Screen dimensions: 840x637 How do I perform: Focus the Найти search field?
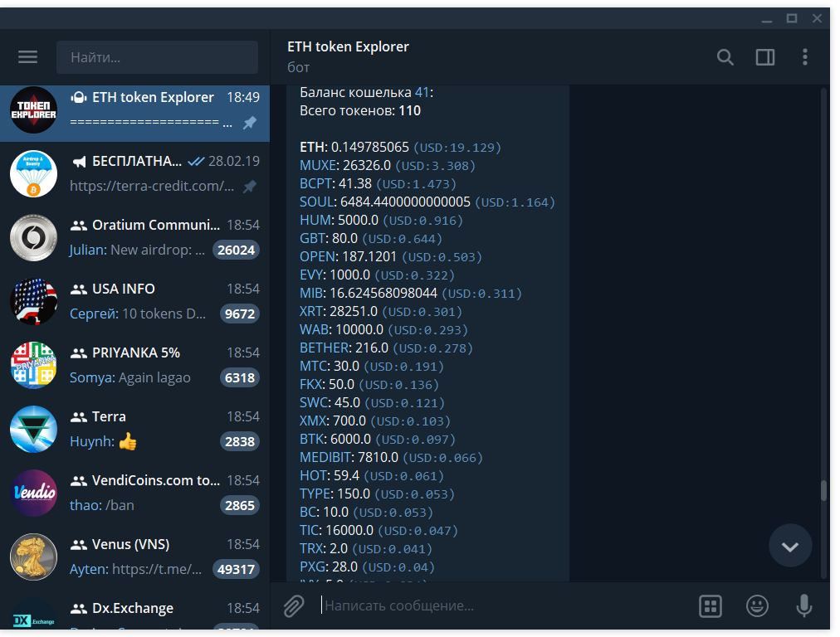click(x=157, y=57)
